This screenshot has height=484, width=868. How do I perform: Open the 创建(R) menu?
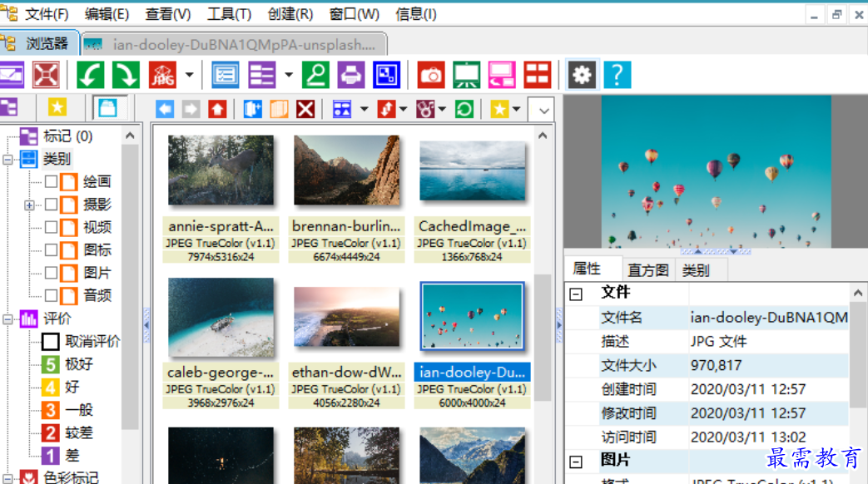click(x=290, y=14)
